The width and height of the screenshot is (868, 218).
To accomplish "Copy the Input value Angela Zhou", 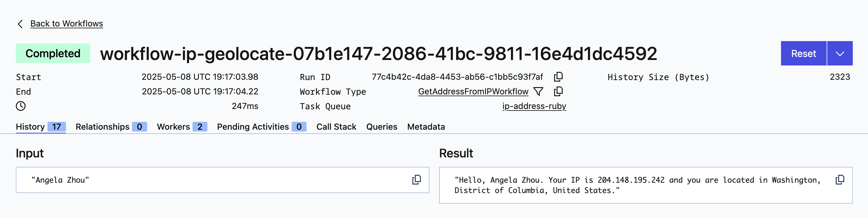I will click(416, 180).
